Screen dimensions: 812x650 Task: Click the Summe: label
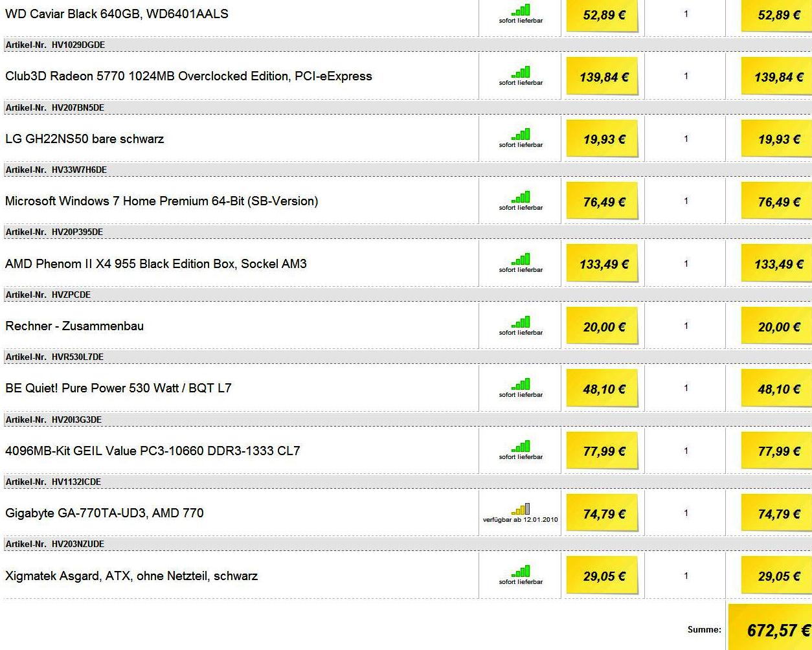(x=704, y=629)
